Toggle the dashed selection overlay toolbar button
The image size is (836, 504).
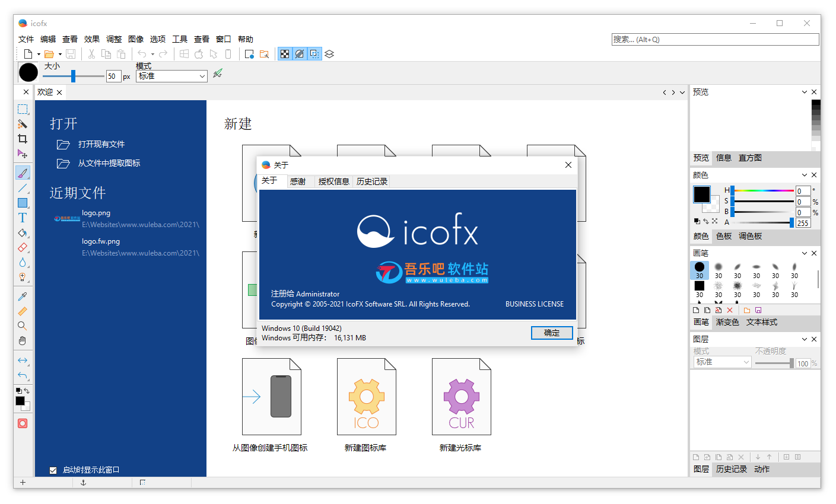[314, 54]
